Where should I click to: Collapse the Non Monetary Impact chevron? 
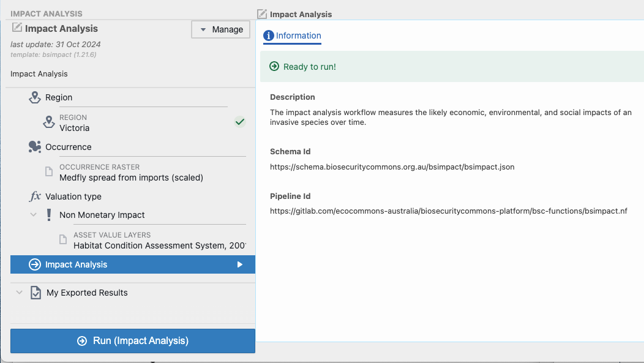pyautogui.click(x=33, y=214)
